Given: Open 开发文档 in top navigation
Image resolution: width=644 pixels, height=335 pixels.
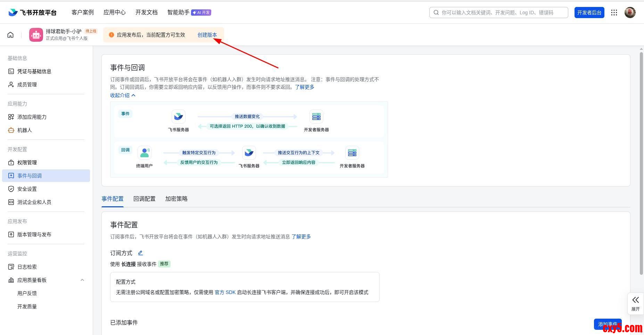Looking at the screenshot, I should point(147,13).
